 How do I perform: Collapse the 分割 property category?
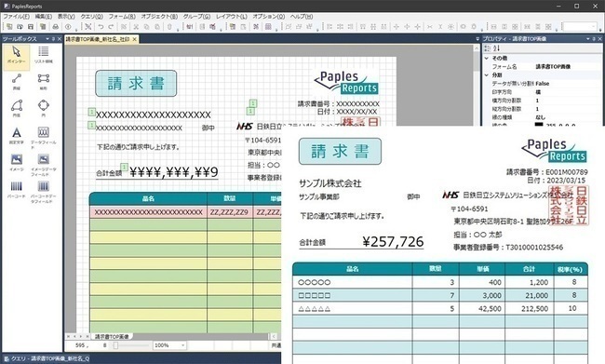point(487,74)
